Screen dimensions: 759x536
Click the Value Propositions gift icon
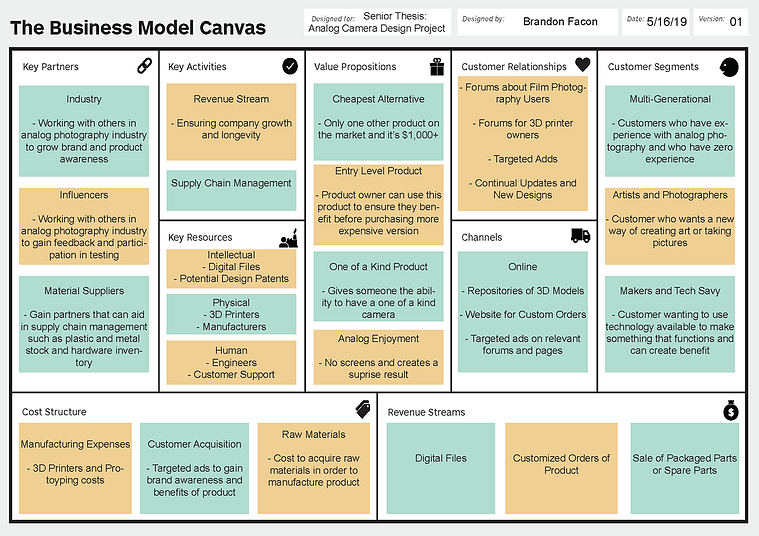pos(437,67)
